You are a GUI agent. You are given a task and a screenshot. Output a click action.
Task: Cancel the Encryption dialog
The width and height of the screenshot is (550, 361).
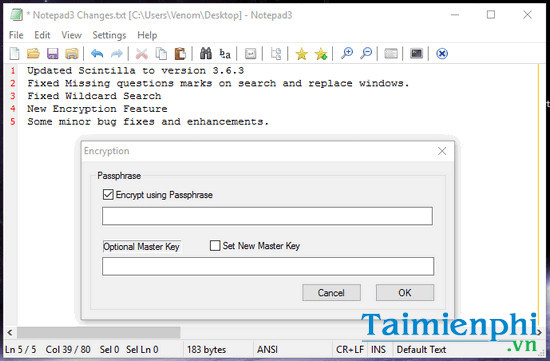(331, 293)
